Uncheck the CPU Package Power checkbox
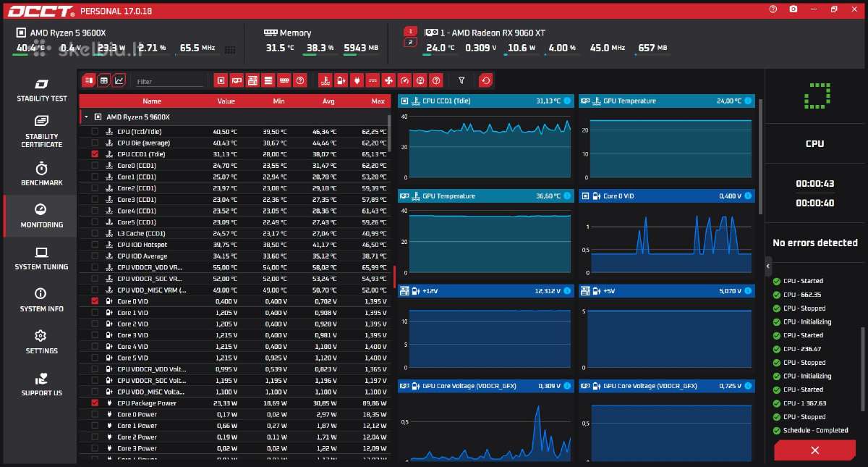Viewport: 868px width, 467px height. pos(95,403)
